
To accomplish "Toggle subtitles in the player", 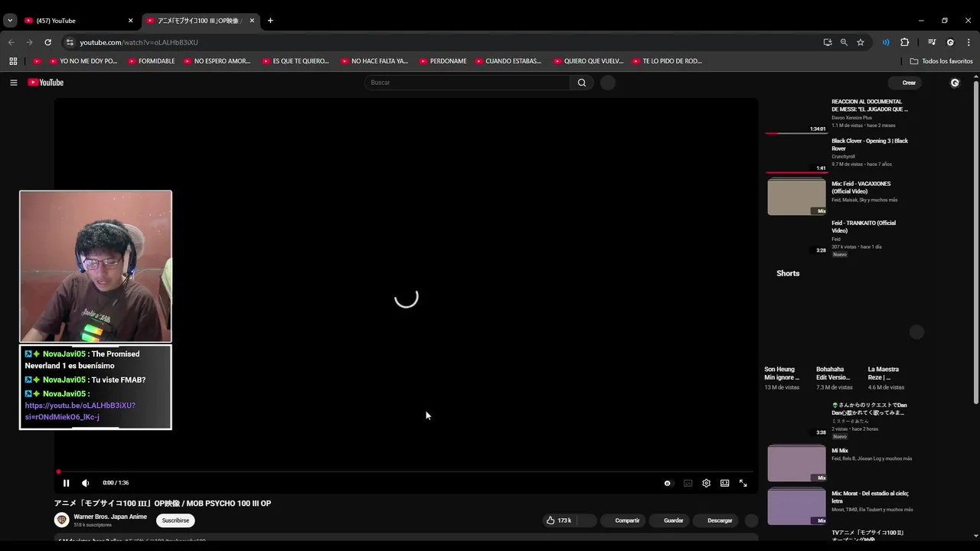I will point(688,483).
